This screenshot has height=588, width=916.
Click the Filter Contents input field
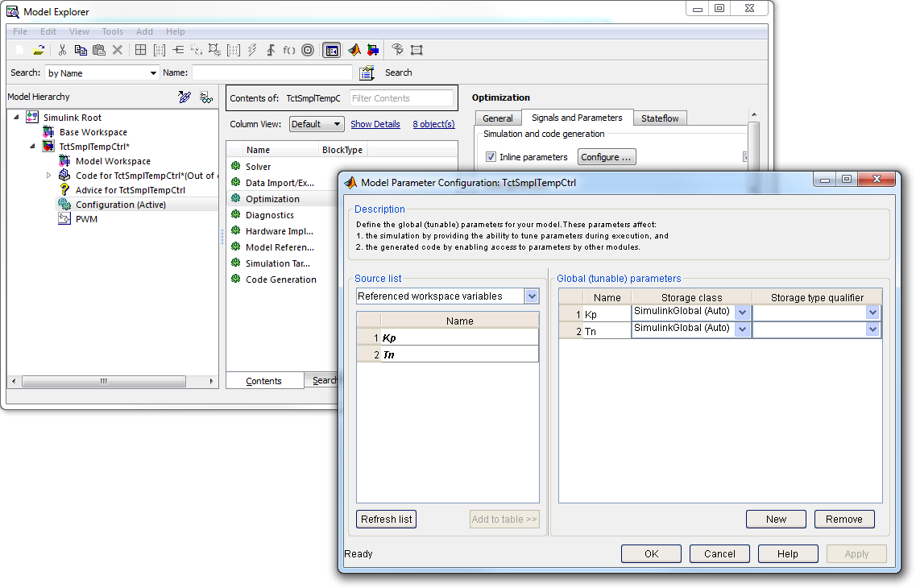pyautogui.click(x=401, y=98)
